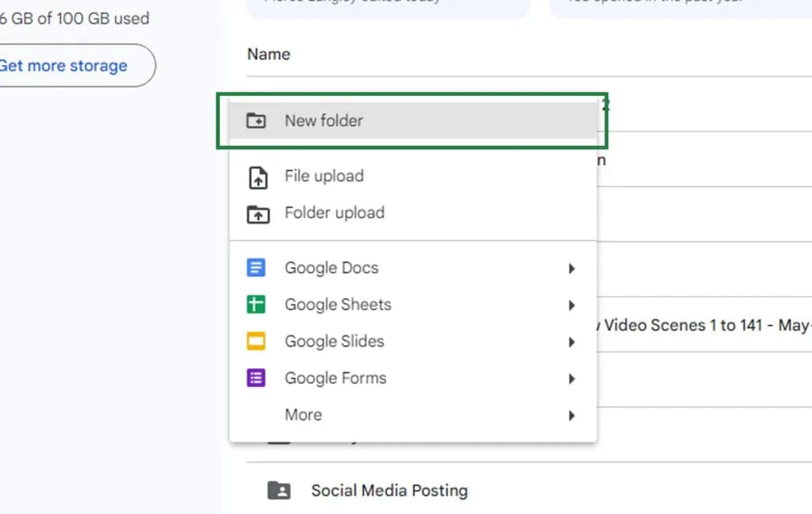This screenshot has width=812, height=514.
Task: Open the Social Media Posting folder name
Action: tap(389, 490)
